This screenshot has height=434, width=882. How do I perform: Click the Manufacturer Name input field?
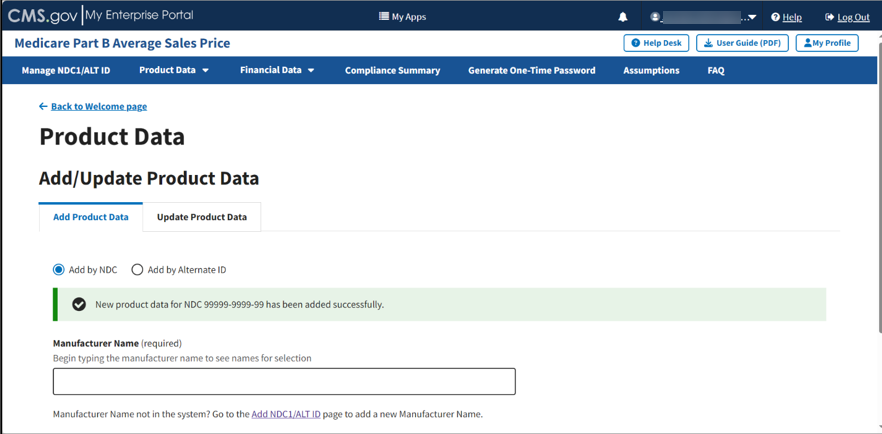point(284,381)
